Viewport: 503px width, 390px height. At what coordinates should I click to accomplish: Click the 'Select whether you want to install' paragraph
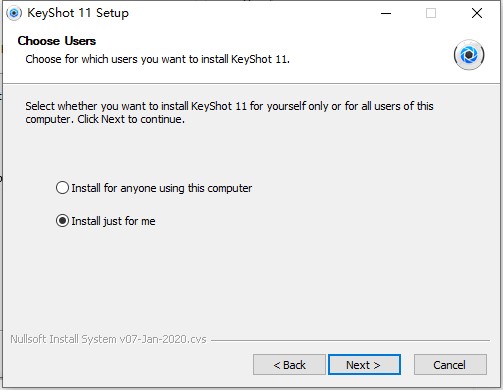[x=229, y=112]
